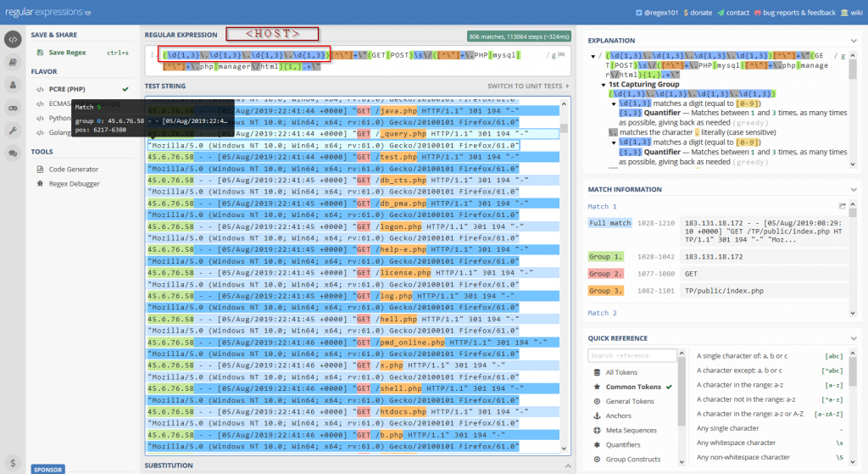Click the PCRE (PHP) code icon
Screen dimensions: 868x474
coord(40,89)
